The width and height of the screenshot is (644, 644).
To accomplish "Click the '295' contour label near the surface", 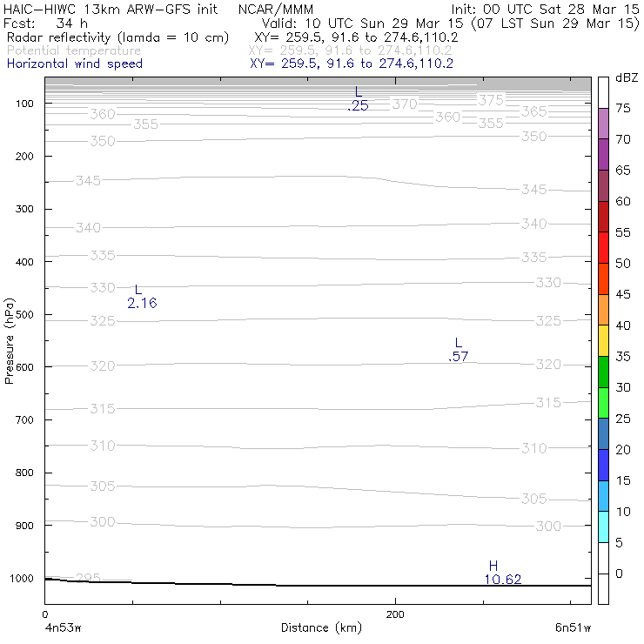I will [88, 578].
